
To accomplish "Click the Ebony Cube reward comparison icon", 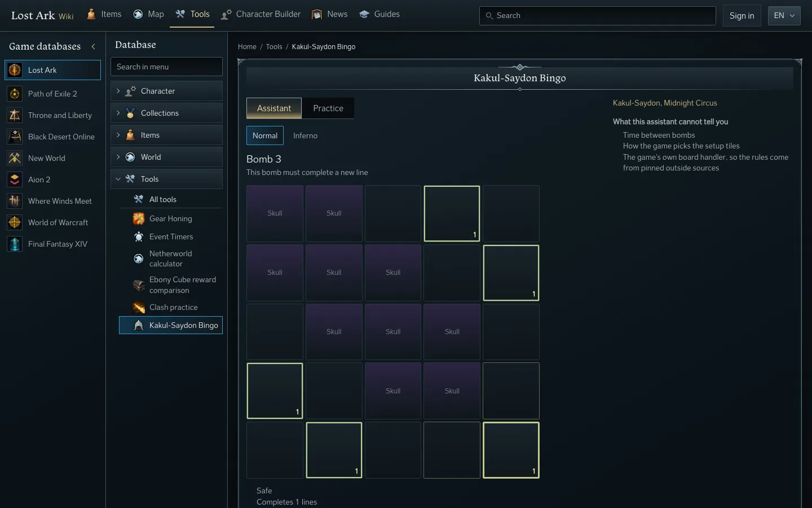I will click(139, 285).
